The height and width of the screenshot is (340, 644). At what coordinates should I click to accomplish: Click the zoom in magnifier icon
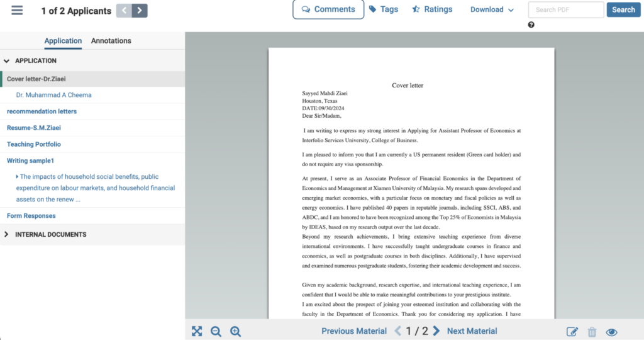coord(235,331)
